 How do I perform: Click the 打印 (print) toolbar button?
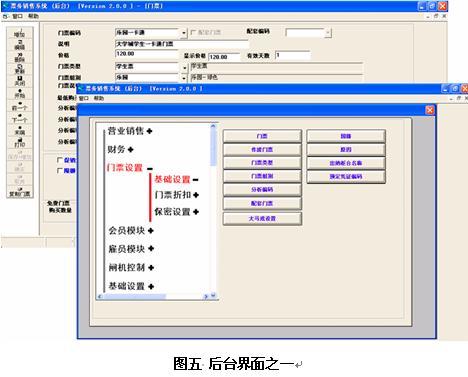20,143
